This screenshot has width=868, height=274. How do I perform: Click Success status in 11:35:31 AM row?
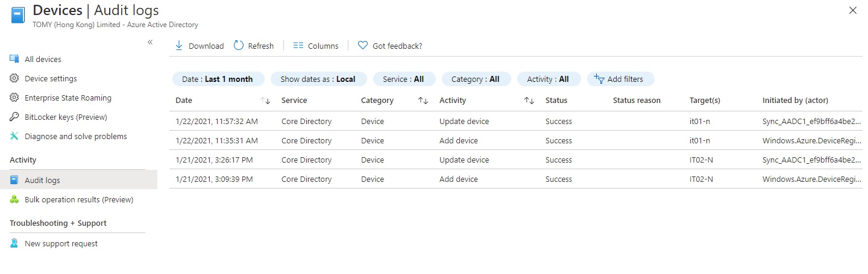[559, 140]
